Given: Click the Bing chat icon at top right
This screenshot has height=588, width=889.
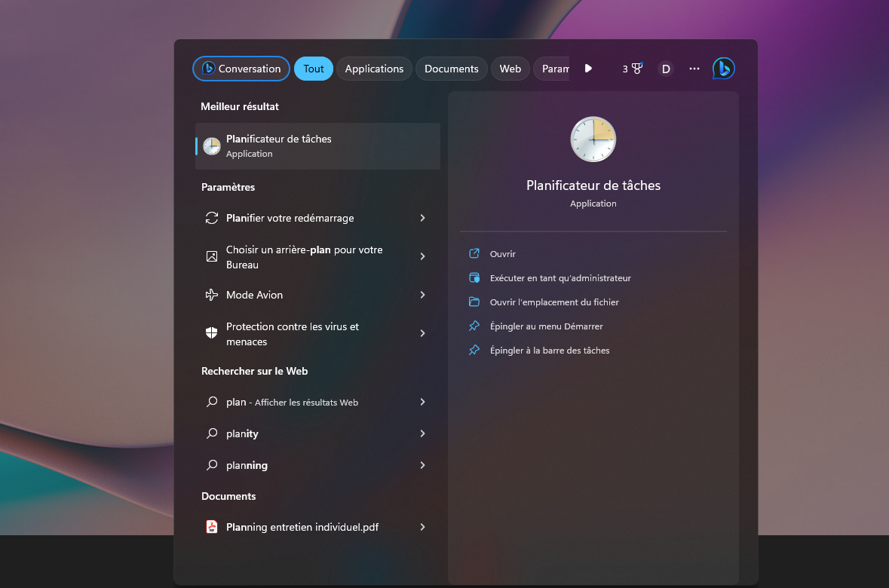Looking at the screenshot, I should click(x=723, y=69).
